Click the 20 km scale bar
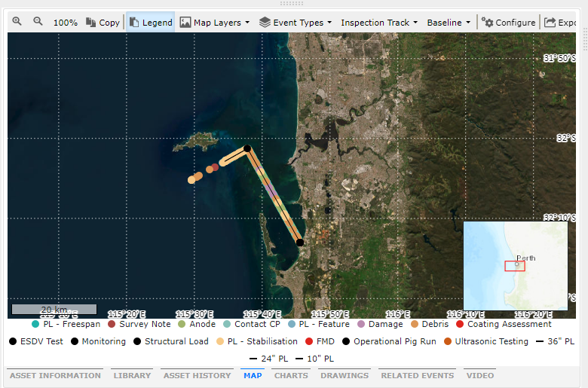Image resolution: width=588 pixels, height=388 pixels. [x=54, y=310]
